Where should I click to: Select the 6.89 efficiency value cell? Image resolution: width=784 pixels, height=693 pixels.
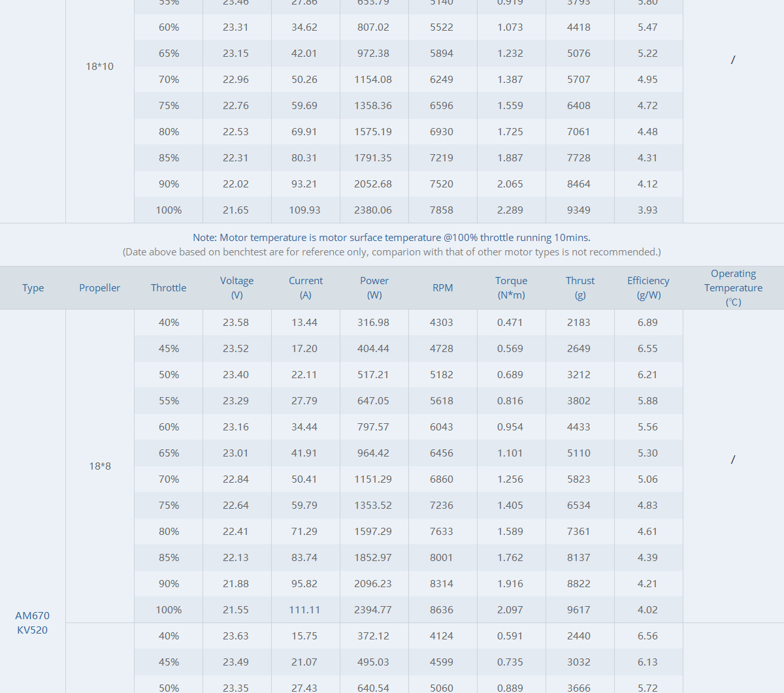tap(647, 322)
